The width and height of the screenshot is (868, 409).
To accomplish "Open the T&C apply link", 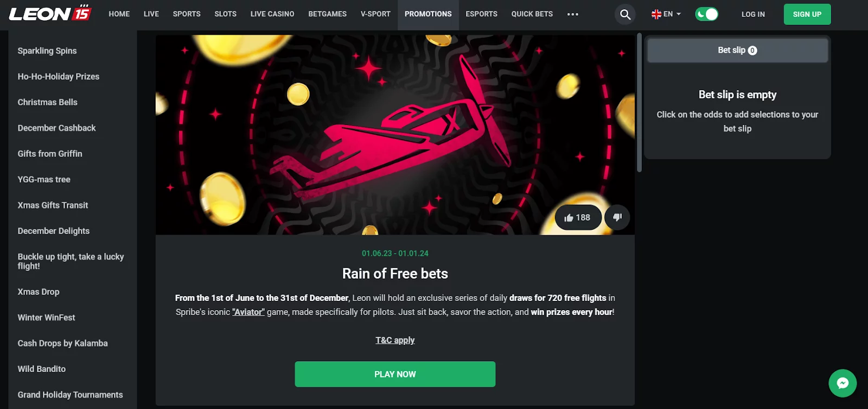I will tap(395, 340).
